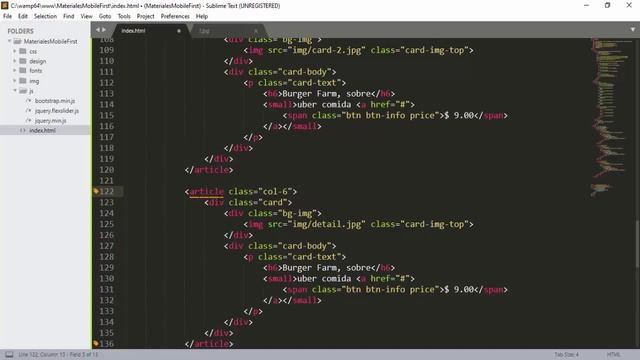Click the underlined 'article' tag on line 122
The width and height of the screenshot is (640, 360).
(x=207, y=191)
